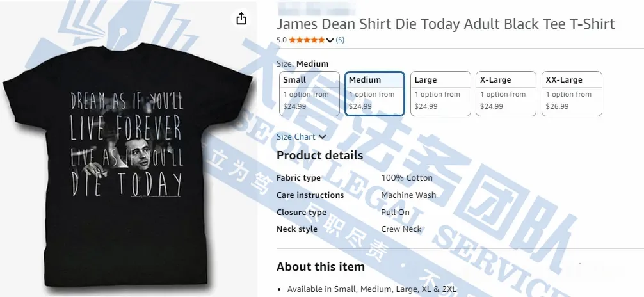
Task: Click the orange star rating icons
Action: click(307, 40)
